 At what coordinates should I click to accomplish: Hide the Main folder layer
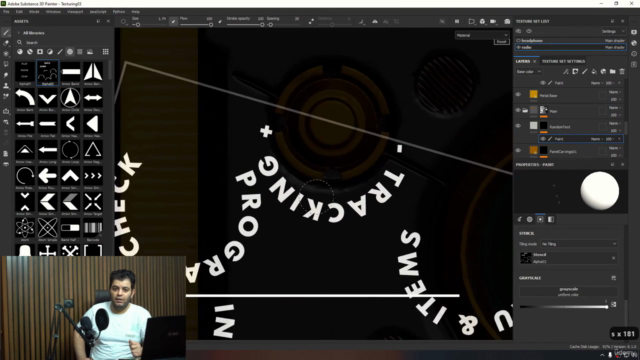[x=518, y=111]
